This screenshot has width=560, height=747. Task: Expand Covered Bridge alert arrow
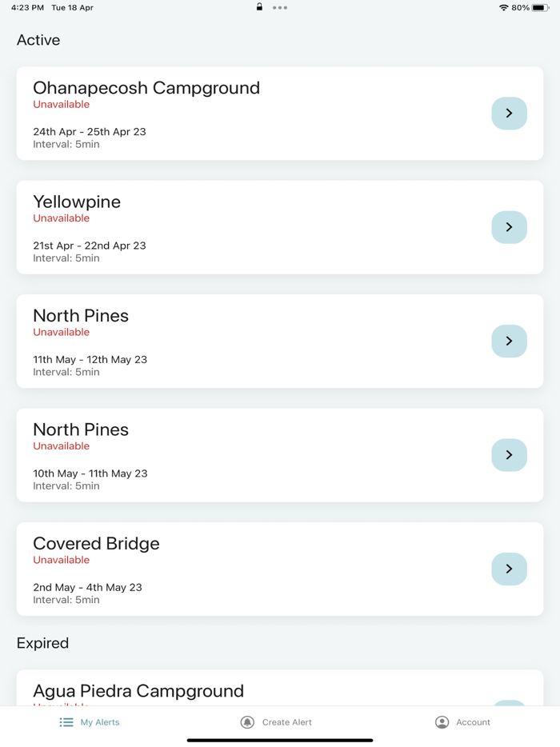click(509, 569)
